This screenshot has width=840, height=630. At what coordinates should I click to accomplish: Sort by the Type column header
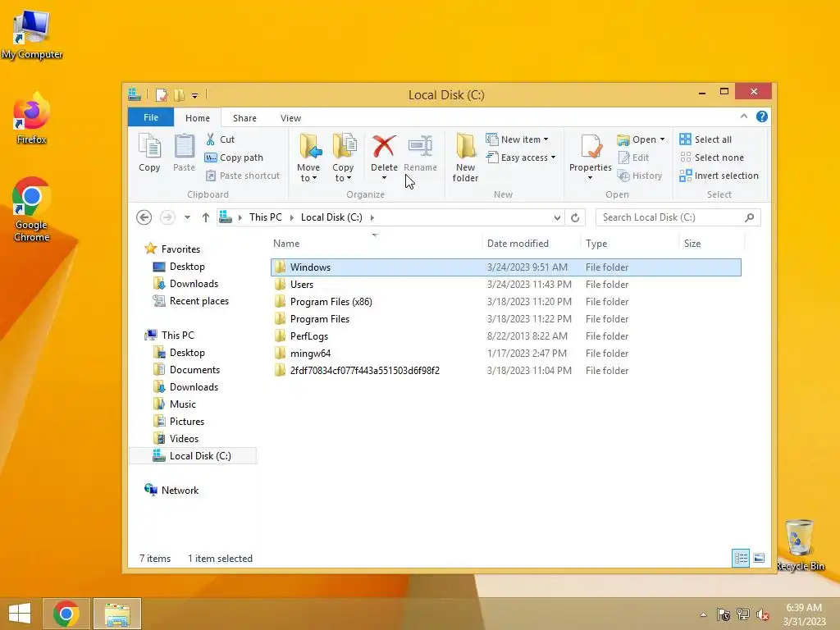pos(629,243)
